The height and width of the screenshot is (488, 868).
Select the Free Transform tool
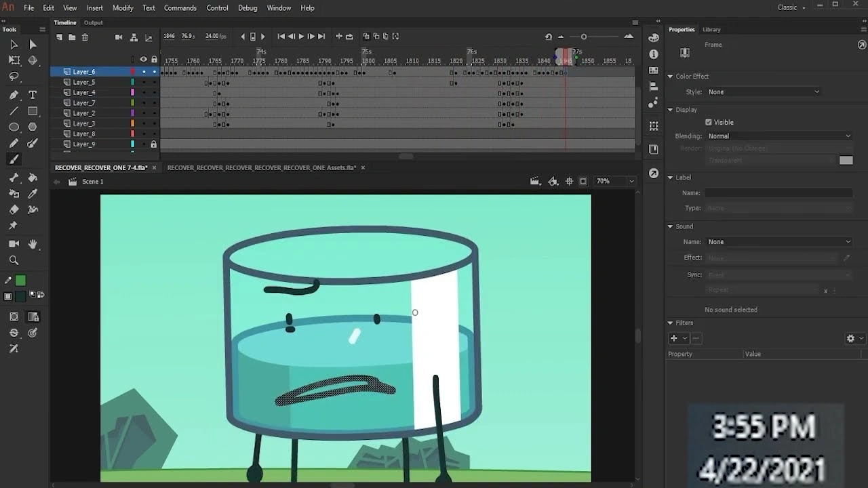click(x=14, y=60)
